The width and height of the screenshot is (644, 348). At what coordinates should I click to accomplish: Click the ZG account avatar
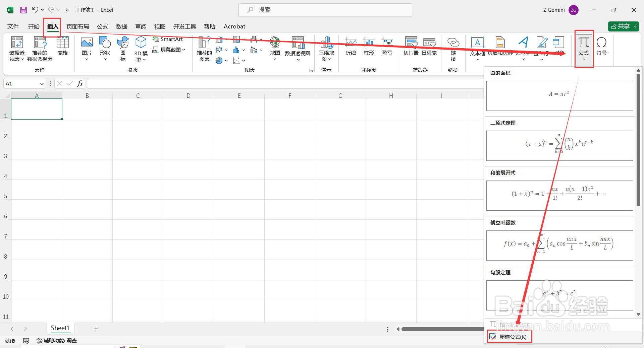pos(574,10)
